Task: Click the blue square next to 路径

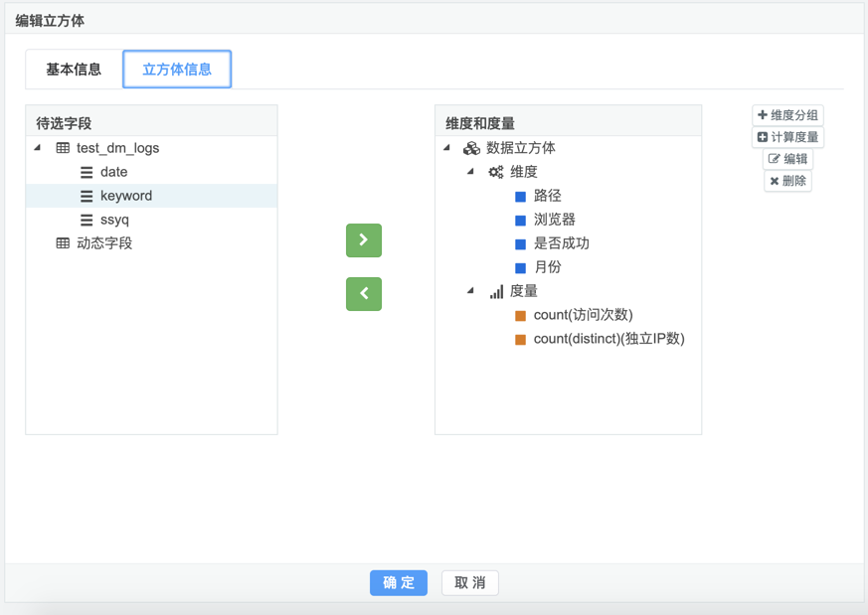Action: (x=520, y=196)
